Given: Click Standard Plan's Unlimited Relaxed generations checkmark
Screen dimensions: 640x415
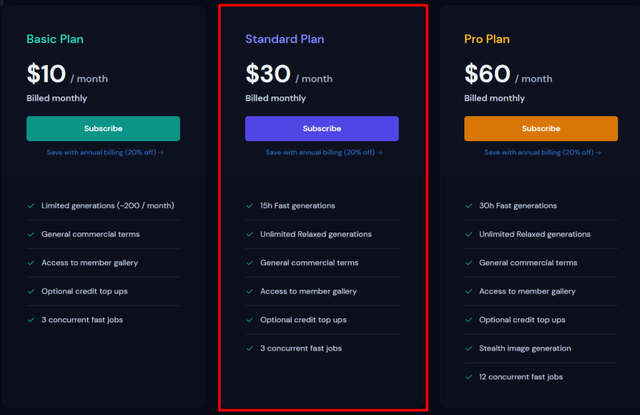Looking at the screenshot, I should [250, 234].
